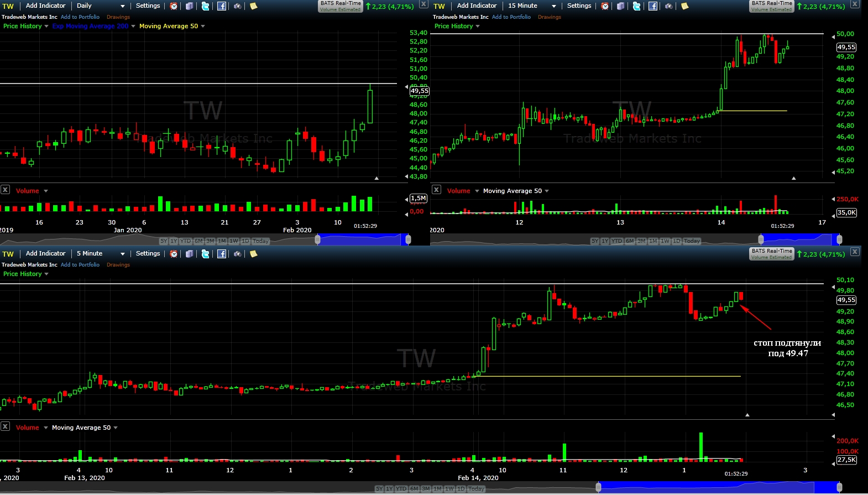Viewport: 868px width, 495px height.
Task: Click left range handle in 15 Minute navigator
Action: coord(761,239)
